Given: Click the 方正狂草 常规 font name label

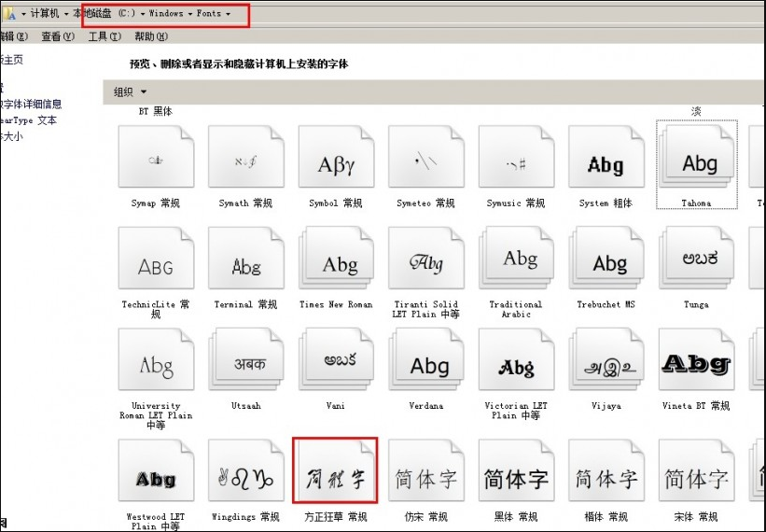Looking at the screenshot, I should tap(336, 516).
